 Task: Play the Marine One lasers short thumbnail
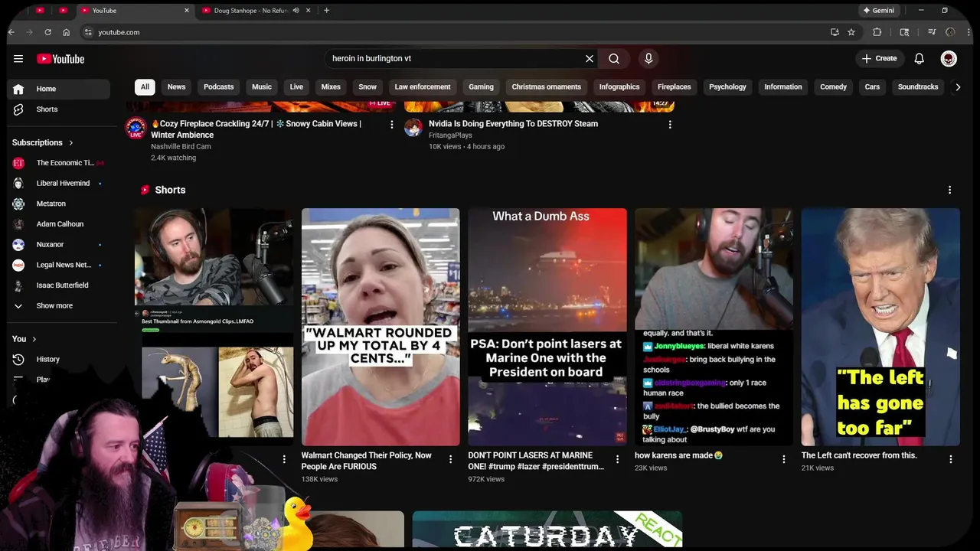[x=547, y=327]
